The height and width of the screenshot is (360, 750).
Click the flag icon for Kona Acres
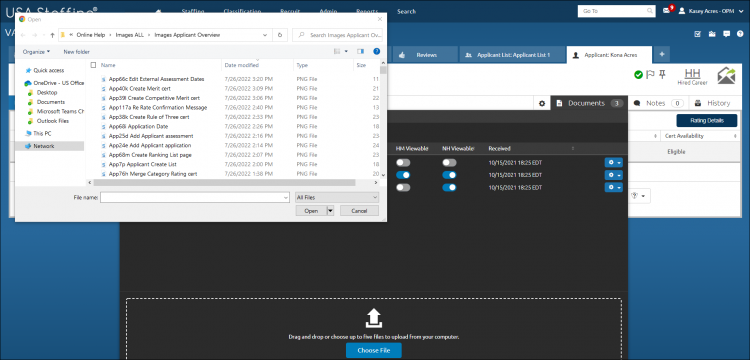(650, 75)
